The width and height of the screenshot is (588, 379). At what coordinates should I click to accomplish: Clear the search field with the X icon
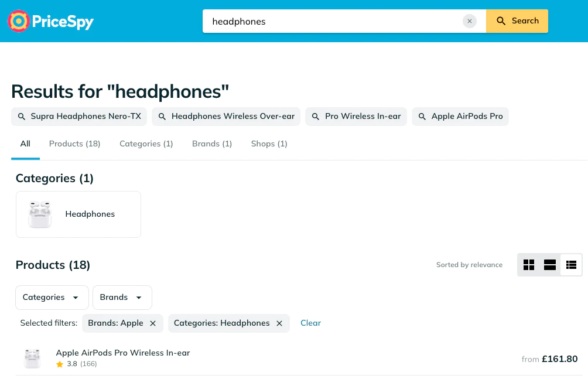[x=470, y=21]
